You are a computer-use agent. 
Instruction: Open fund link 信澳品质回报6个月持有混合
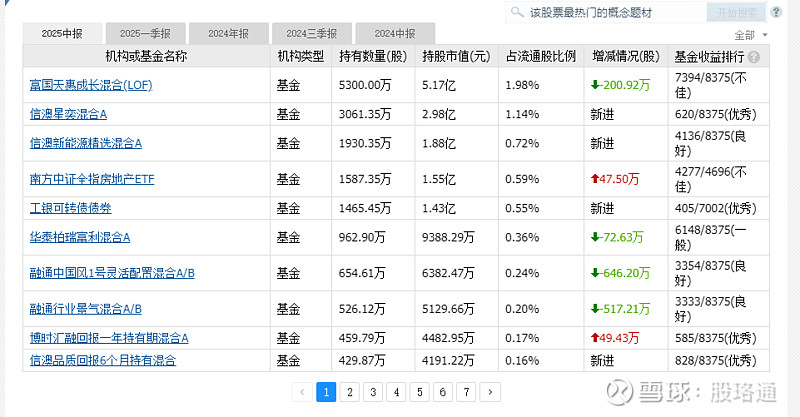point(103,360)
